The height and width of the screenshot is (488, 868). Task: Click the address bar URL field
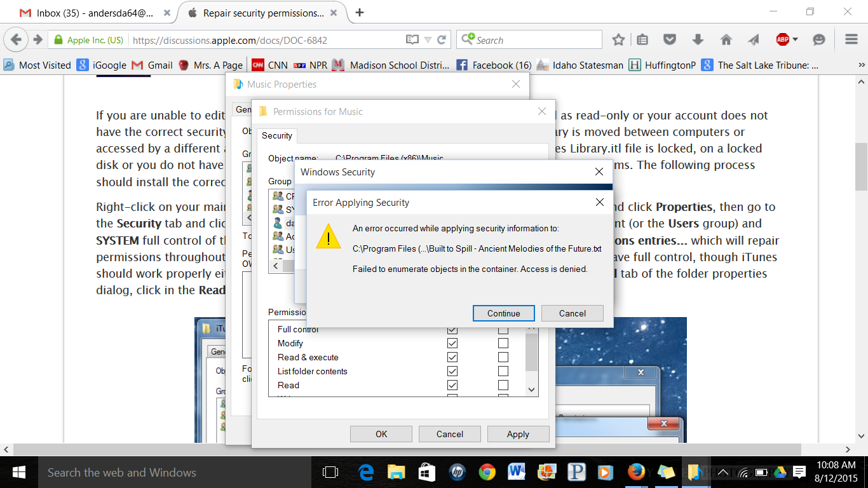(267, 39)
